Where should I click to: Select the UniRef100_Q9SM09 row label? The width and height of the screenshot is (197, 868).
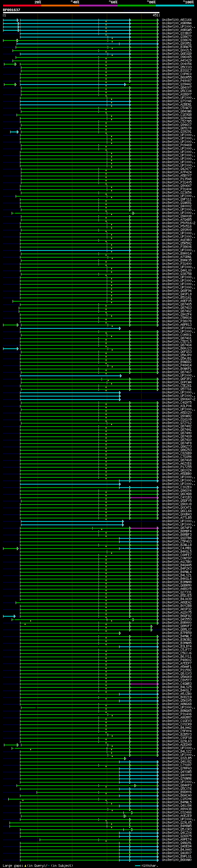tap(177, 230)
